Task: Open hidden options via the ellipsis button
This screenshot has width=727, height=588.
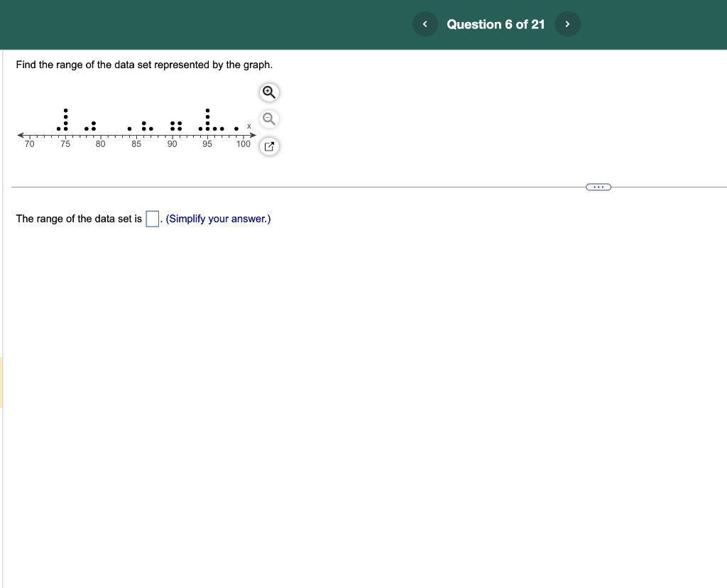Action: tap(598, 187)
